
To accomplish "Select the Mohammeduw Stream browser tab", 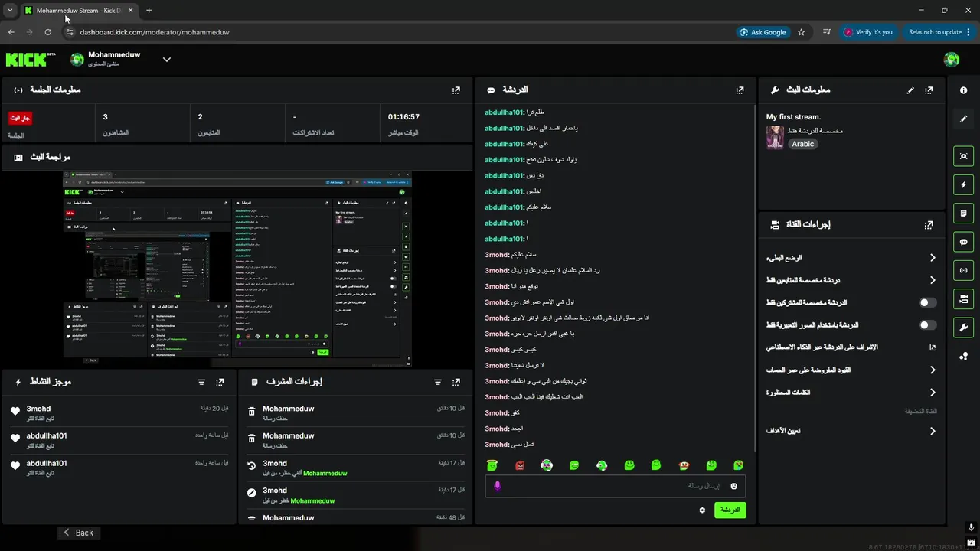I will coord(80,11).
